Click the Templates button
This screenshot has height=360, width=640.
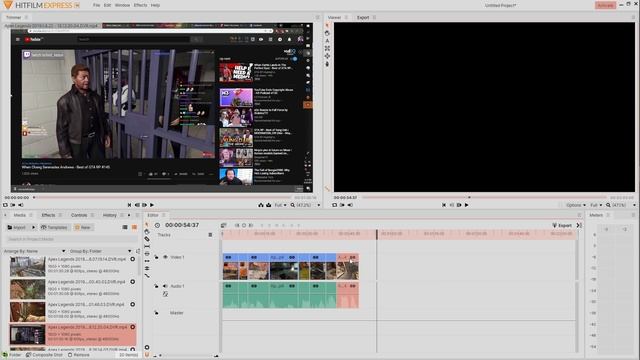point(54,227)
